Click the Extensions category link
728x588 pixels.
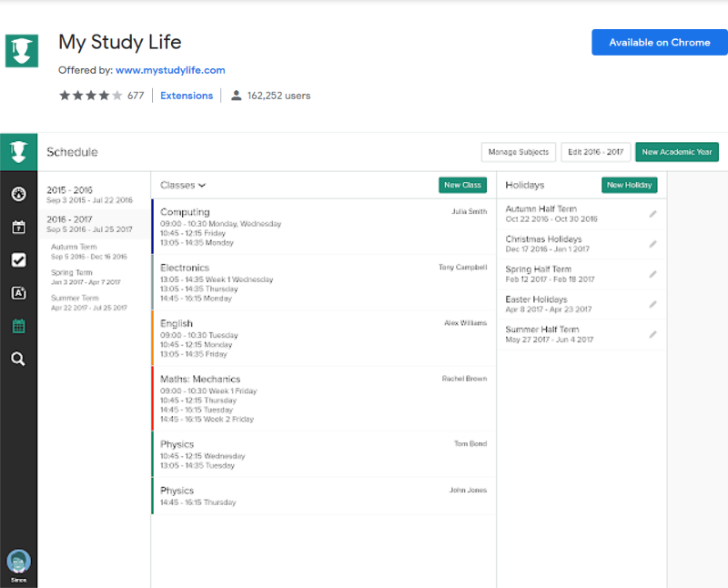187,96
